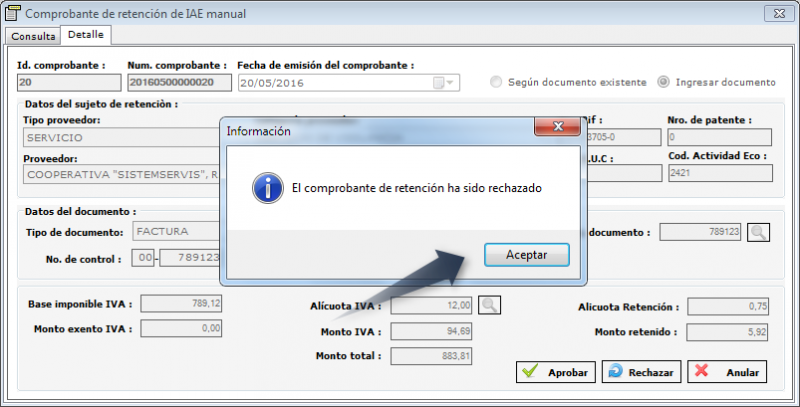This screenshot has height=407, width=800.
Task: Click the Alícuota IVA value field
Action: coord(431,306)
